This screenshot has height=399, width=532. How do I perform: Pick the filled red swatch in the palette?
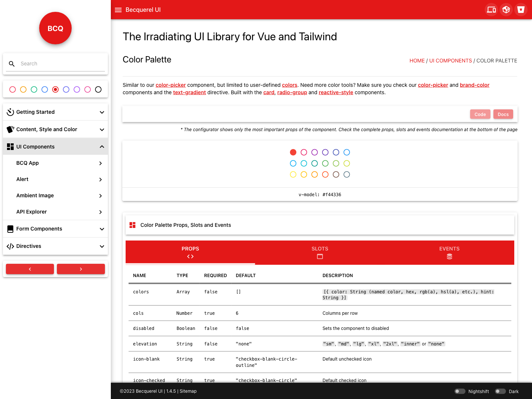[293, 152]
